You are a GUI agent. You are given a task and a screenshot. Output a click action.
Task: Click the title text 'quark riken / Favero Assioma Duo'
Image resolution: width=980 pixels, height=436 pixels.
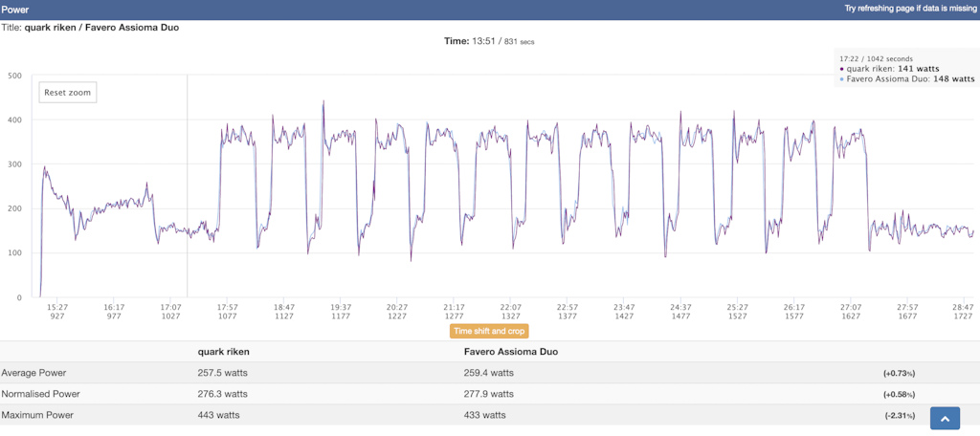pyautogui.click(x=101, y=28)
